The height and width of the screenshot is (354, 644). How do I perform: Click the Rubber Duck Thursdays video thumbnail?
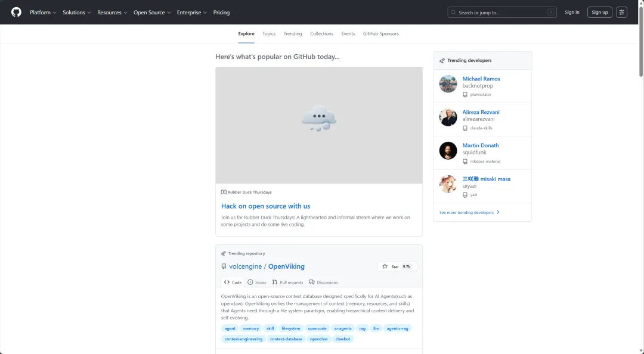[x=318, y=125]
